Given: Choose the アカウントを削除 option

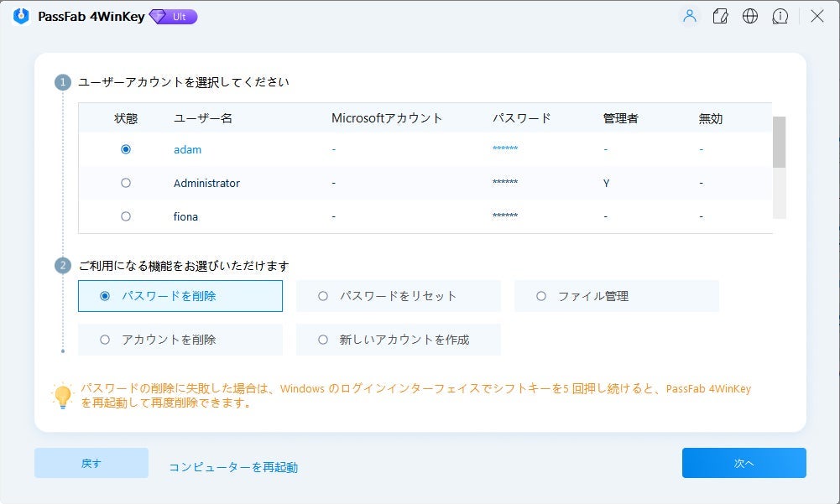Looking at the screenshot, I should [105, 340].
